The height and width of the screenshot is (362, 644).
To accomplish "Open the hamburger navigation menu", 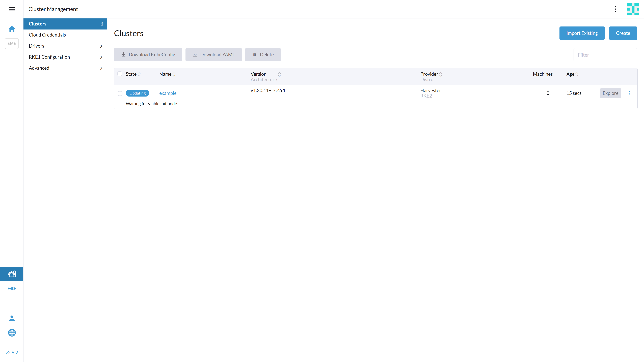I will pos(12,9).
